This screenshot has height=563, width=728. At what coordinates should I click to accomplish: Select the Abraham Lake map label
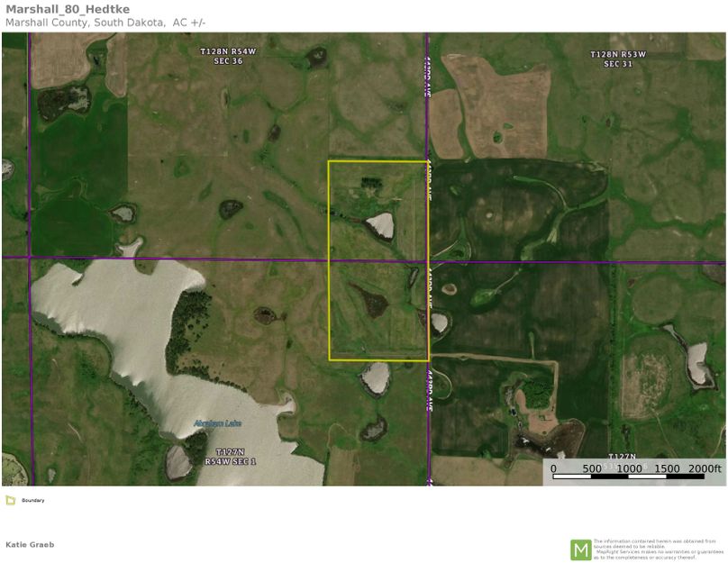[217, 423]
